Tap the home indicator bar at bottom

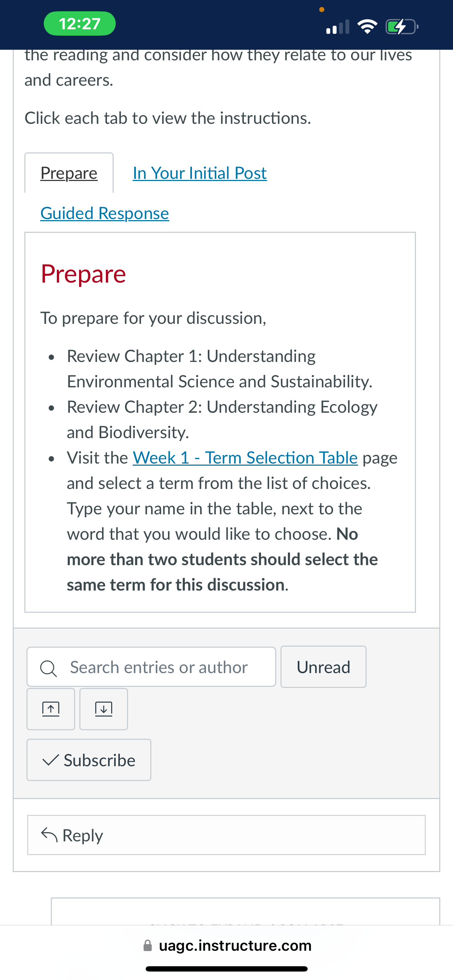click(x=226, y=969)
